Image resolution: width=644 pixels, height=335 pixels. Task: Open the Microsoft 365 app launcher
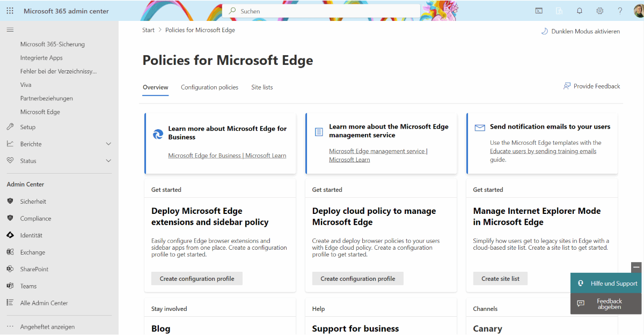click(10, 10)
